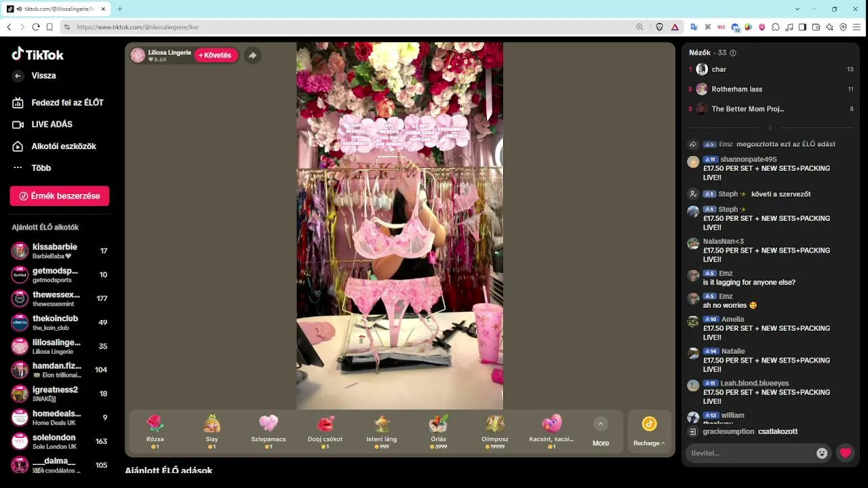This screenshot has width=868, height=488.
Task: Open Alkotói eszközök menu
Action: [x=54, y=146]
